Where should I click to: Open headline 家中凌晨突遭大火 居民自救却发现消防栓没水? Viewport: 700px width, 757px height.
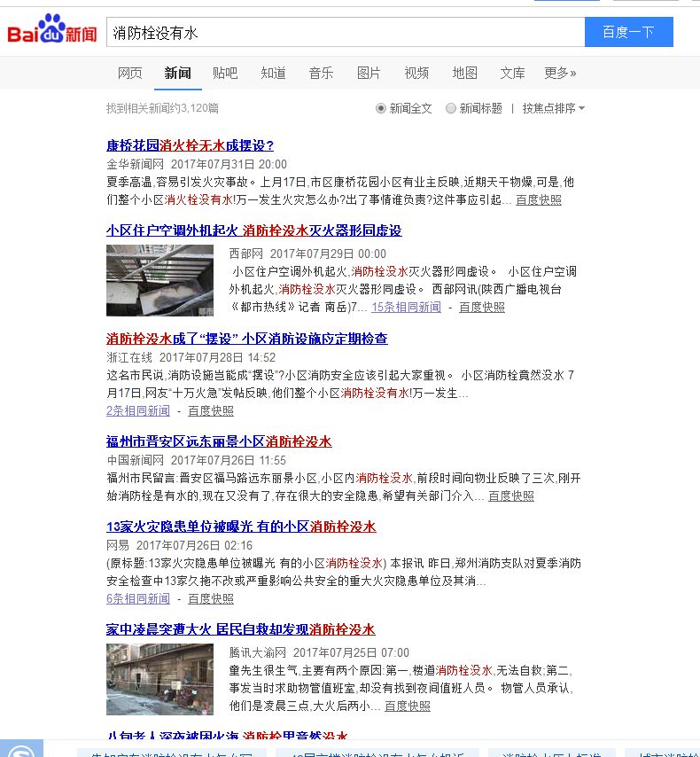240,629
